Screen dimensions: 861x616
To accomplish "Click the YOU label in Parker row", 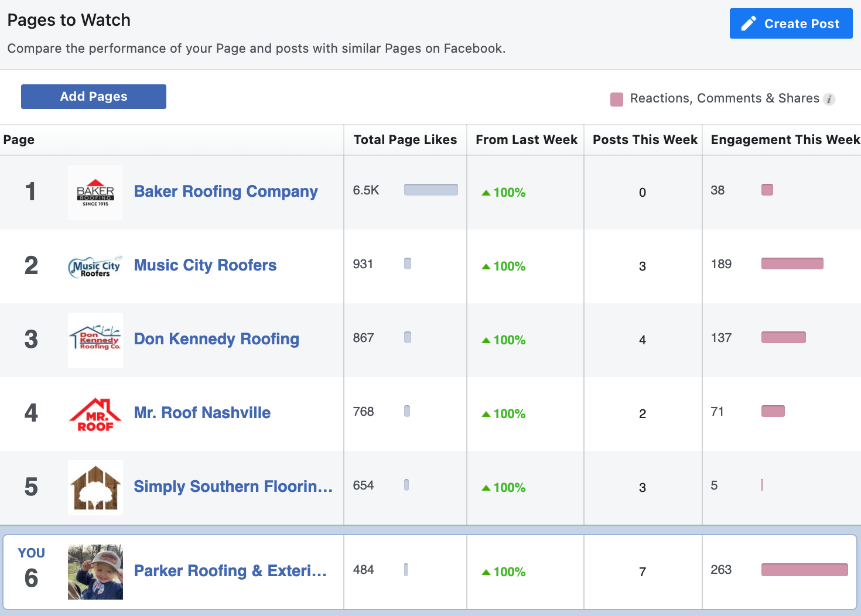I will 32,553.
